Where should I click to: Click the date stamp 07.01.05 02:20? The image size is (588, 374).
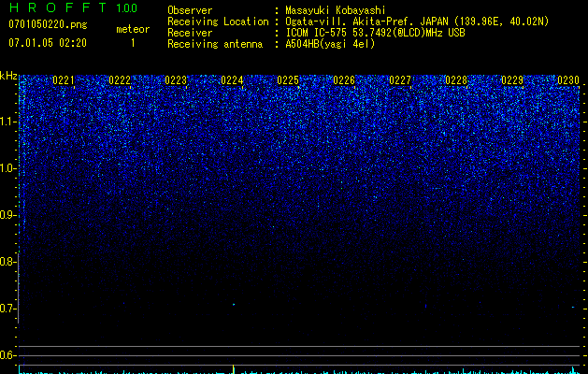[x=48, y=43]
